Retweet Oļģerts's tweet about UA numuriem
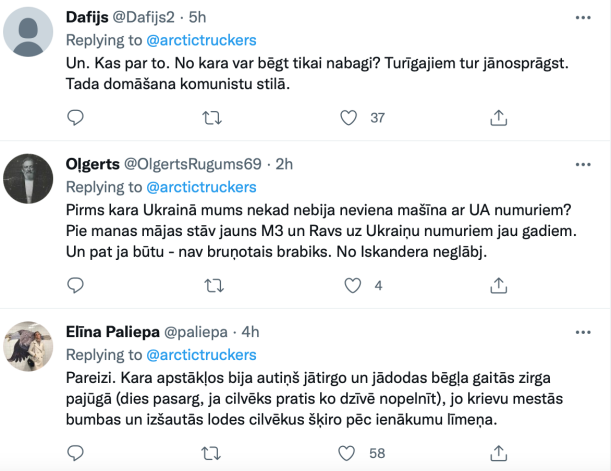The width and height of the screenshot is (611, 471). point(212,285)
